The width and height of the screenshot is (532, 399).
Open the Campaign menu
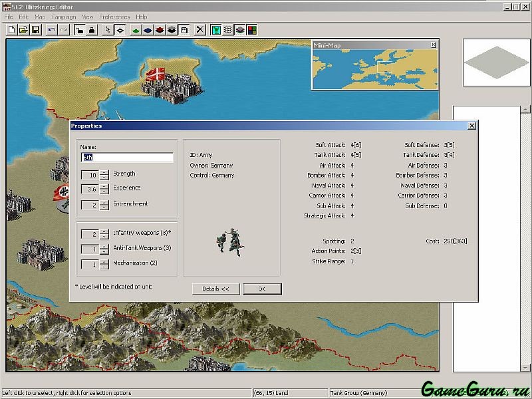coord(64,17)
